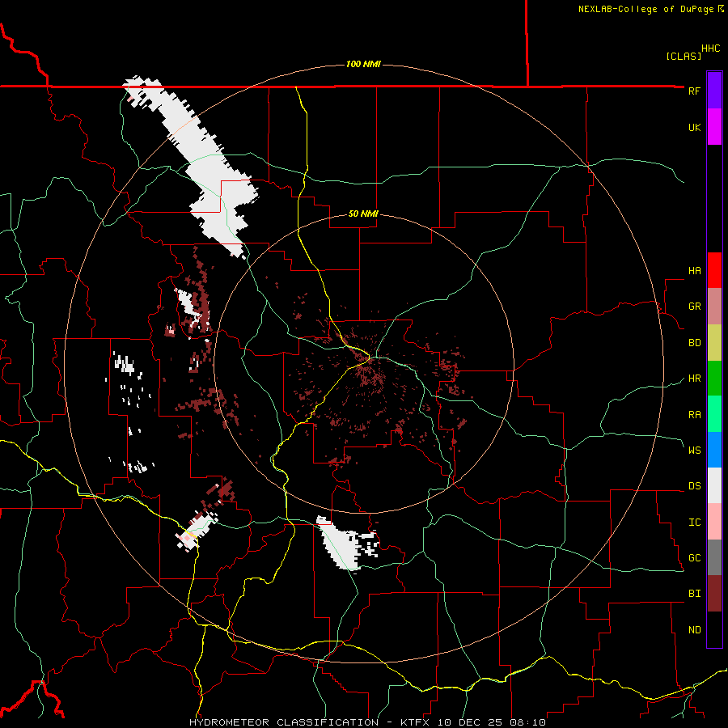Click the BI legend label
Viewport: 728px width, 728px height.
[x=694, y=594]
